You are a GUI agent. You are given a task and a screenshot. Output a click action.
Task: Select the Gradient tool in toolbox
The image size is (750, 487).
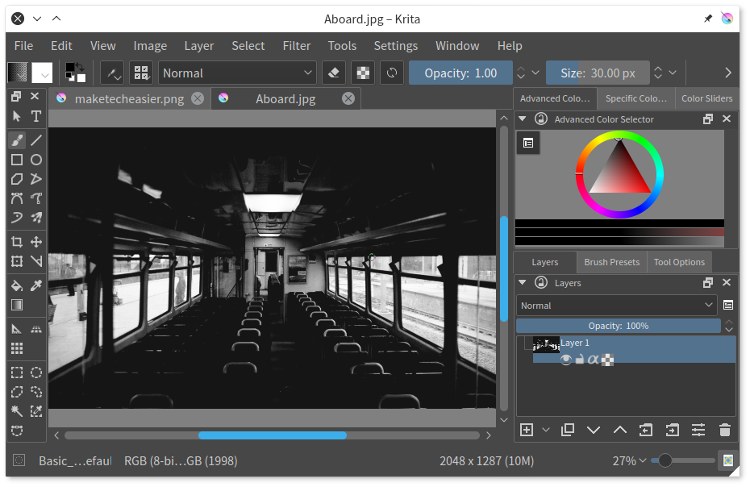tap(17, 305)
